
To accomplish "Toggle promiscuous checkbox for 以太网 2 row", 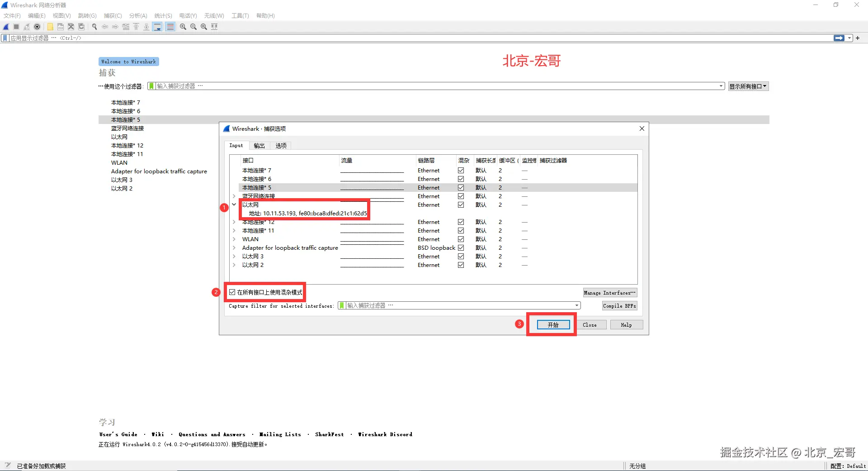I will tap(461, 265).
